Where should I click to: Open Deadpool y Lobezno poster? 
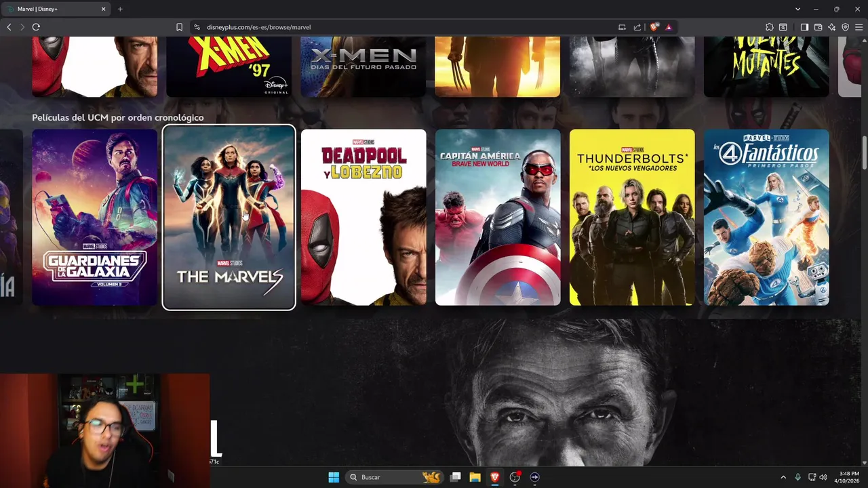[x=363, y=217]
